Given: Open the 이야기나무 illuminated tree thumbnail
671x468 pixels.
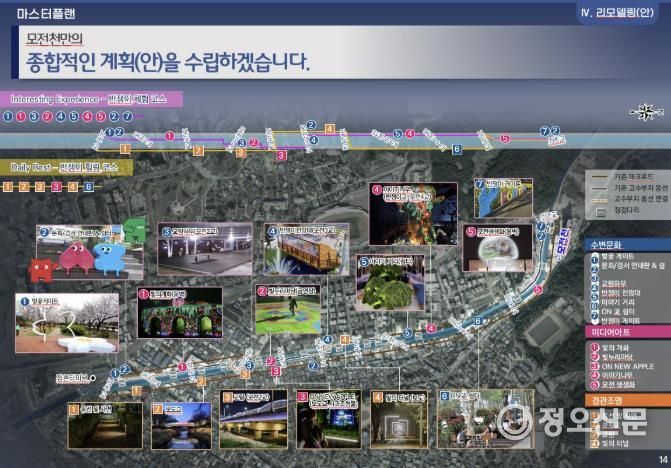Looking at the screenshot, I should [x=413, y=214].
